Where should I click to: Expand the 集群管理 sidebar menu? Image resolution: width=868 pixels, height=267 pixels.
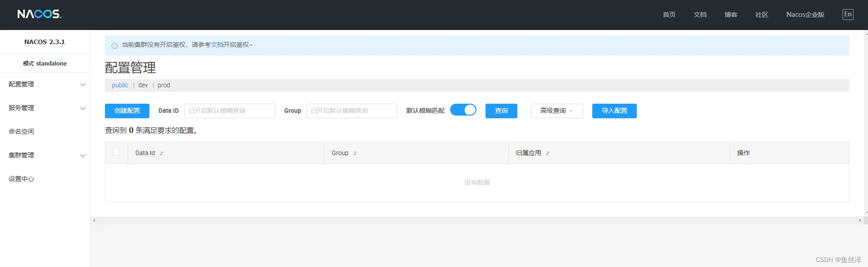point(45,156)
